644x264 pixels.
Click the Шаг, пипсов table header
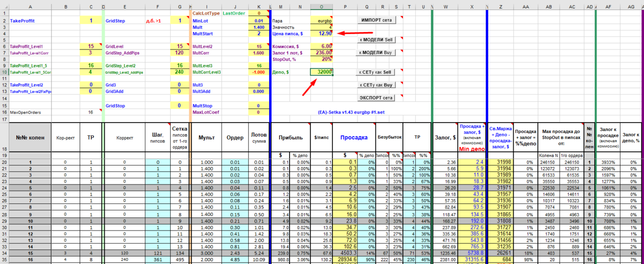click(x=158, y=137)
